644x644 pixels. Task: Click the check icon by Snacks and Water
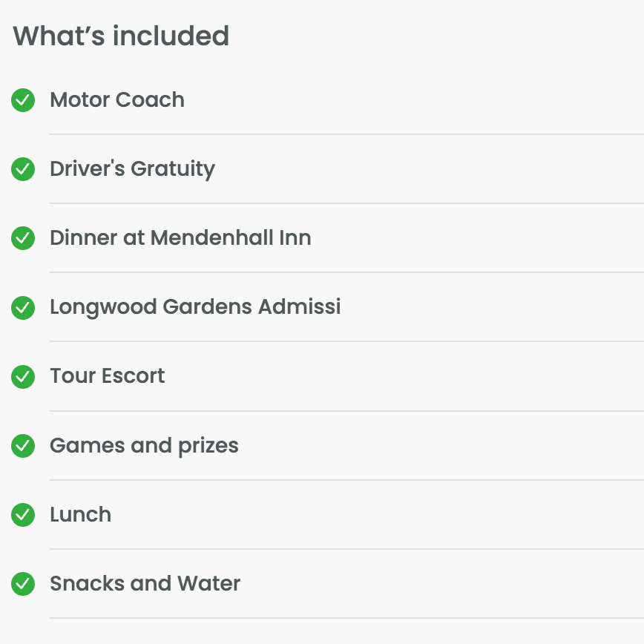[x=23, y=584]
